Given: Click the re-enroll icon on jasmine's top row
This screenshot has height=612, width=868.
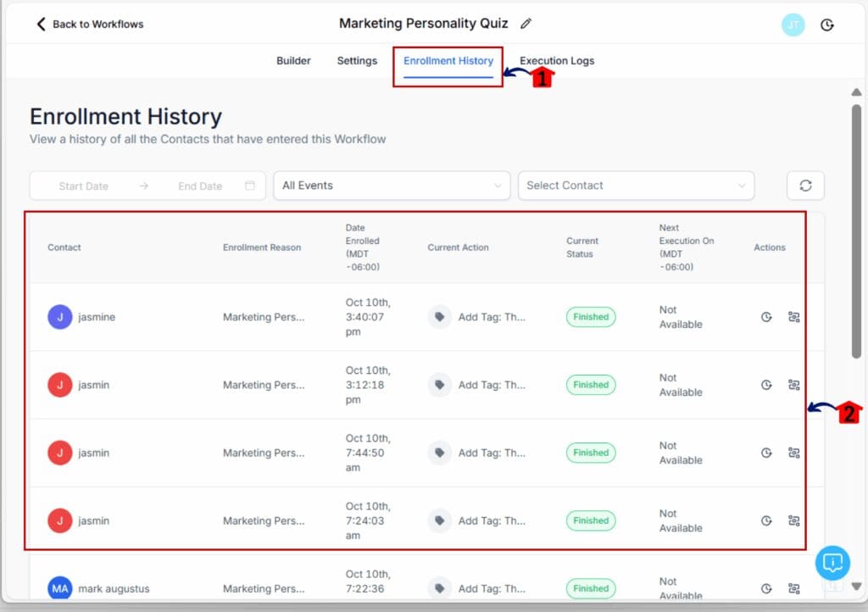Looking at the screenshot, I should (x=794, y=316).
